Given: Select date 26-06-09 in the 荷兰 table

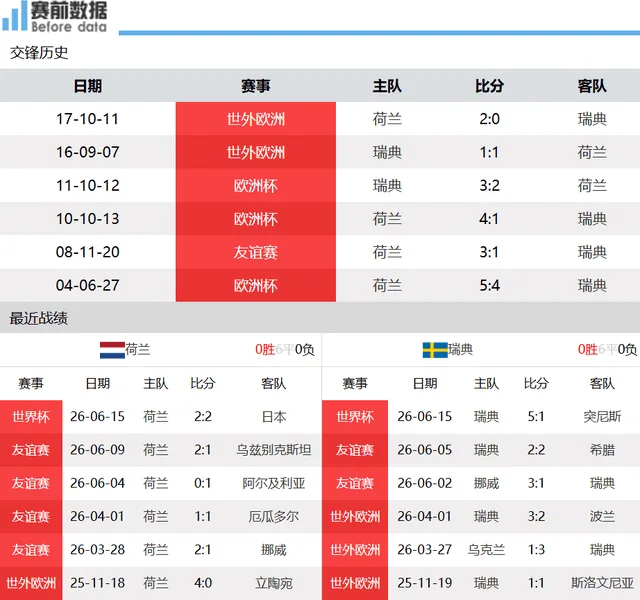Looking at the screenshot, I should (x=97, y=450).
